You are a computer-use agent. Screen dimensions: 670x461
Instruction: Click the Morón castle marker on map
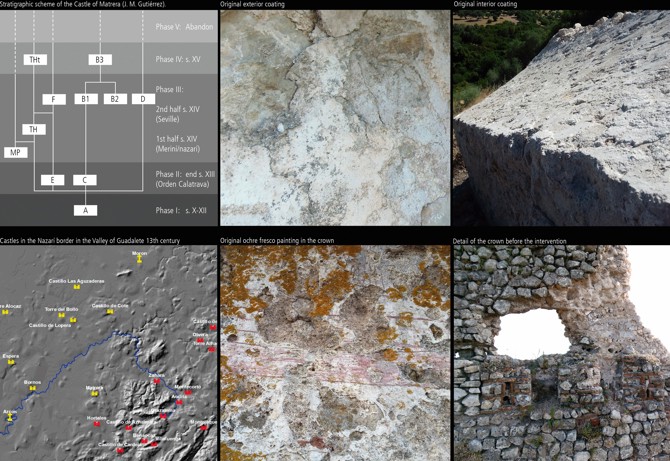coord(139,260)
